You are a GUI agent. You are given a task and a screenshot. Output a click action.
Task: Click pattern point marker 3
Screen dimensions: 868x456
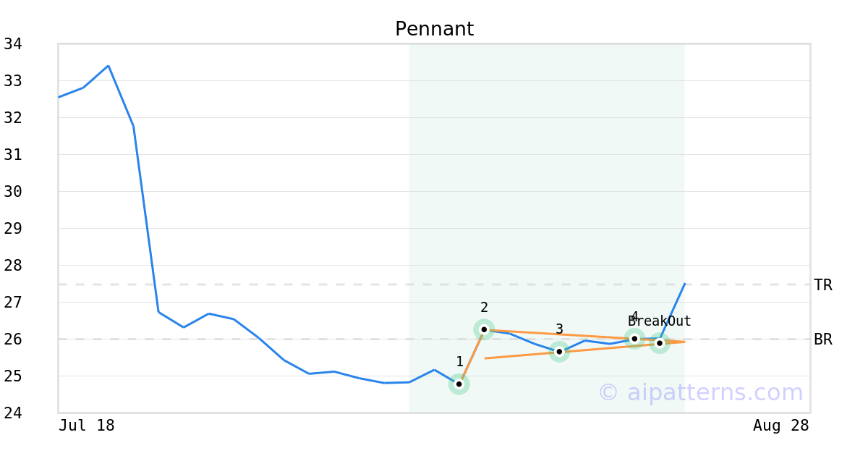coord(559,352)
